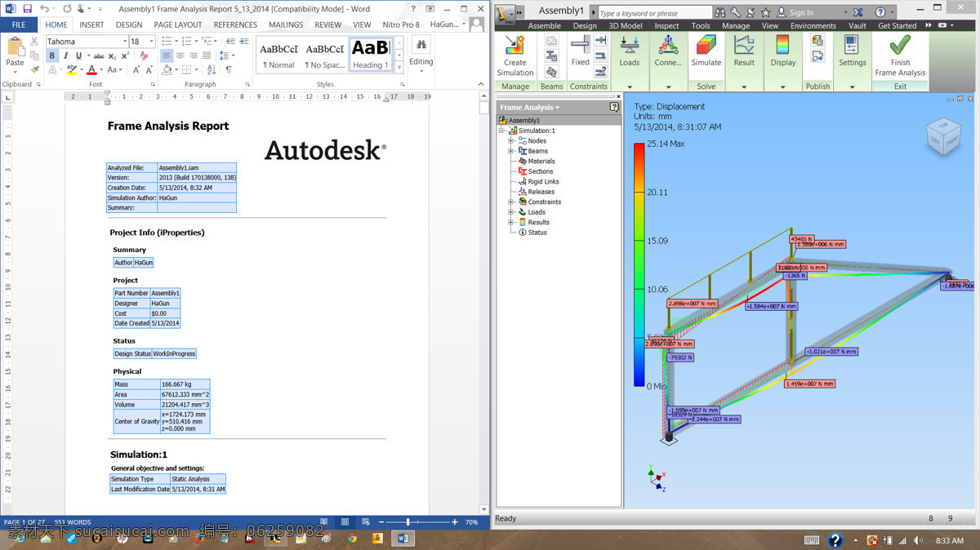Expand the Nodes tree item
Image resolution: width=980 pixels, height=550 pixels.
[x=510, y=140]
